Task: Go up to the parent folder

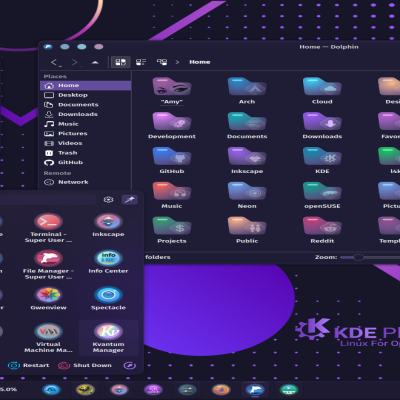Action: click(95, 62)
